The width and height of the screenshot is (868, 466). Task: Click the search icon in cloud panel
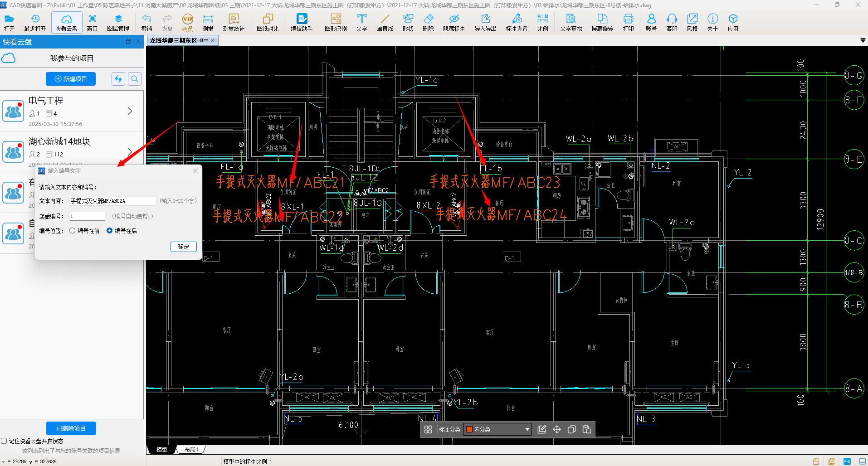coord(135,79)
